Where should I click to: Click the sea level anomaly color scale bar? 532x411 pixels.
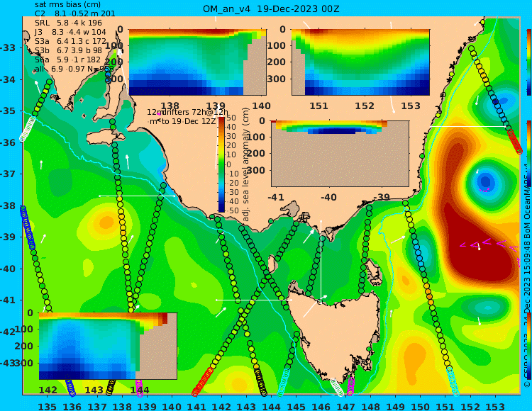[x=221, y=164]
